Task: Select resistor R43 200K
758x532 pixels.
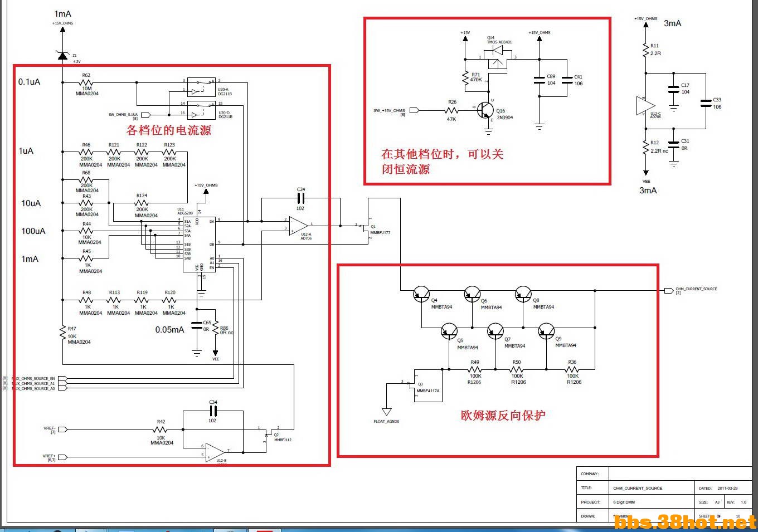Action: 86,203
